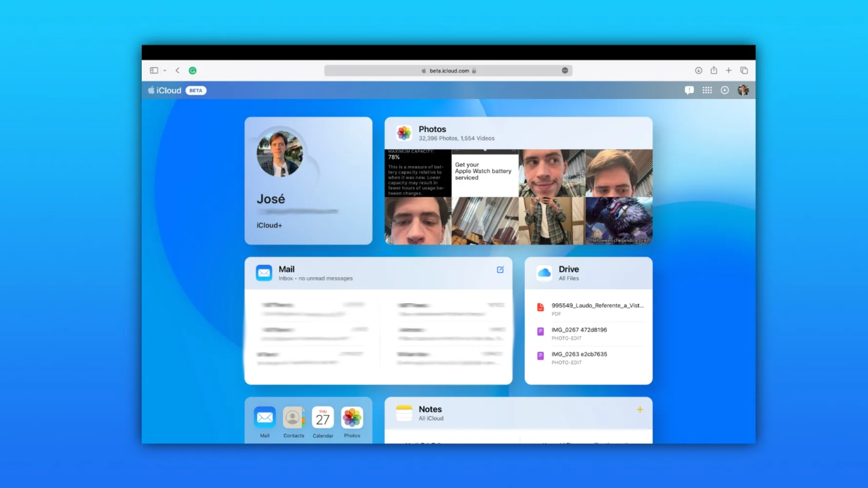Click the IMG_0263 purple document icon
This screenshot has height=488, width=868.
pos(540,356)
